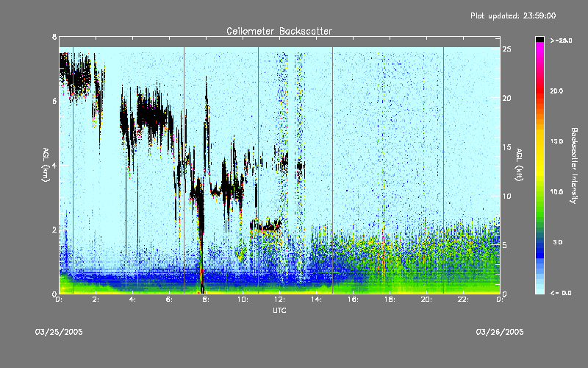Viewport: 588px width, 368px height.
Task: Click the 10 kft tick label on the right axis
Action: [507, 196]
